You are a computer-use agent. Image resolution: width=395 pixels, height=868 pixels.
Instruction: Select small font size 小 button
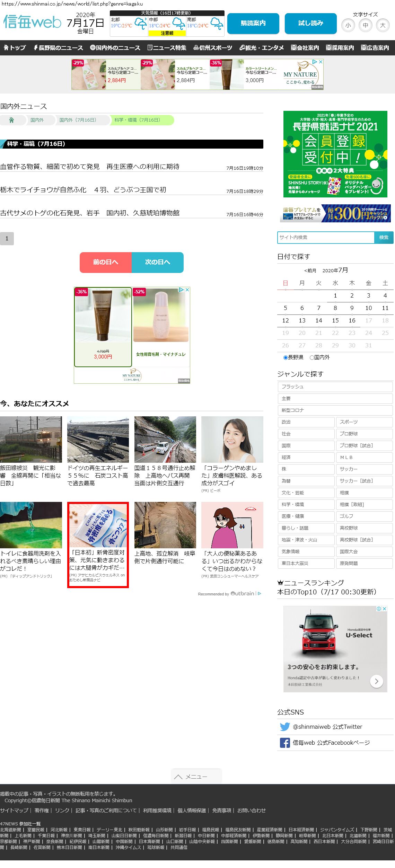pos(348,25)
